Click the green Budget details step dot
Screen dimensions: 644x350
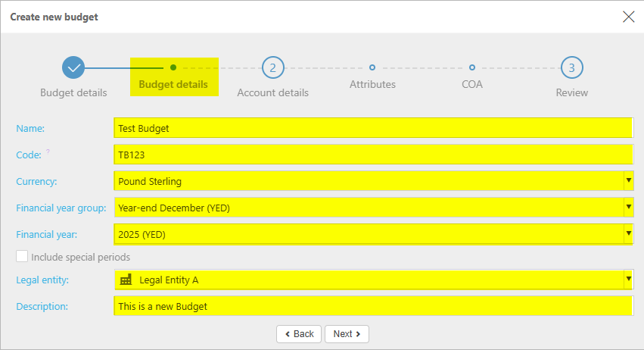point(173,67)
